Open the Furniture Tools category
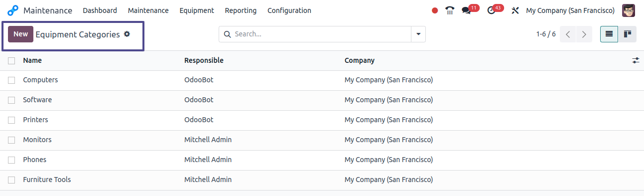 47,180
